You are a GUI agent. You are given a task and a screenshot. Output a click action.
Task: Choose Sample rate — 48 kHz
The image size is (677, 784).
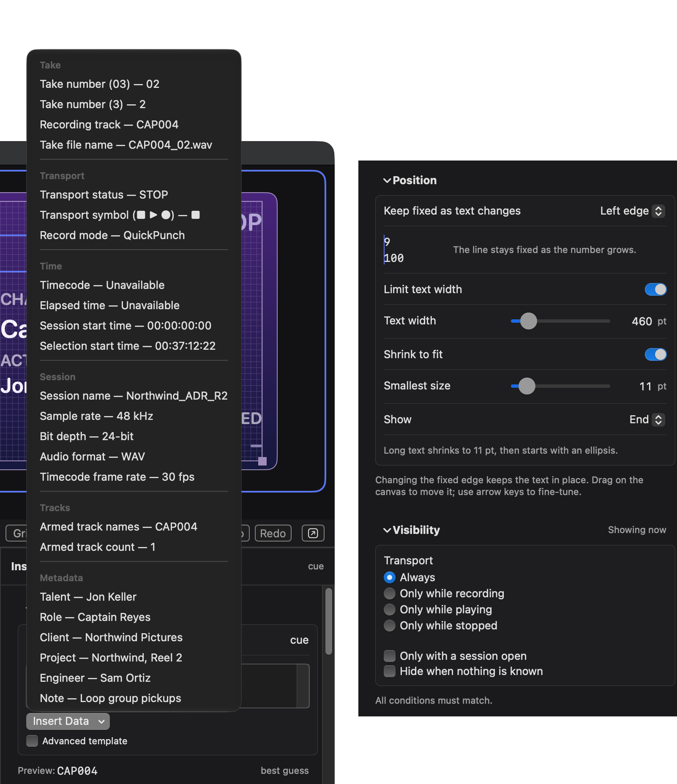pos(134,416)
